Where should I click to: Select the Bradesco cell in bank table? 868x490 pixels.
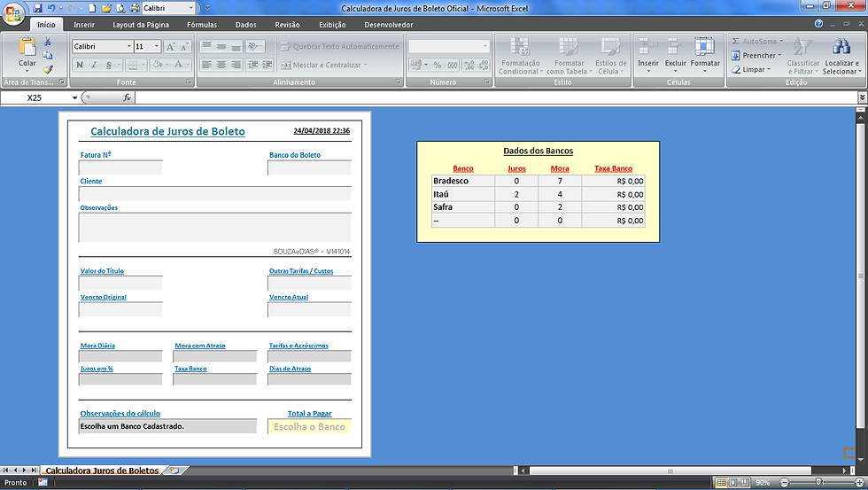point(462,181)
